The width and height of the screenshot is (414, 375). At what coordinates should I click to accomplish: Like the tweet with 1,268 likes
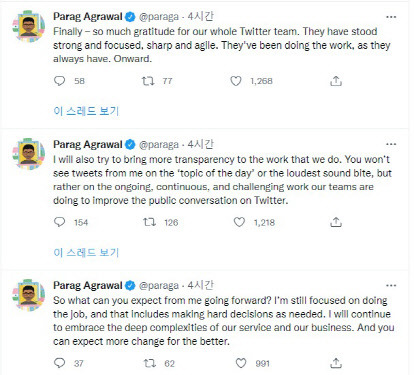[236, 81]
